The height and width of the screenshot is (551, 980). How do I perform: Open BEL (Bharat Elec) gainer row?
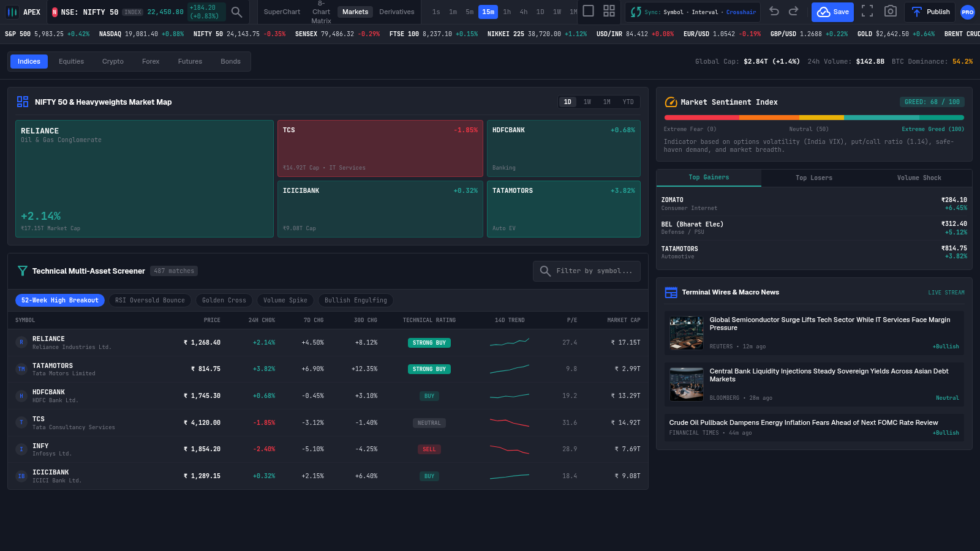click(x=814, y=228)
